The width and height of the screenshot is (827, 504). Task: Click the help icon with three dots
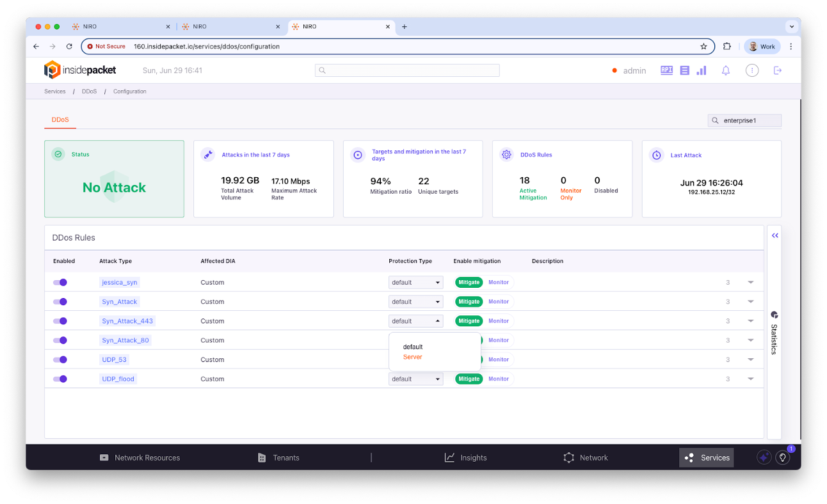point(751,70)
